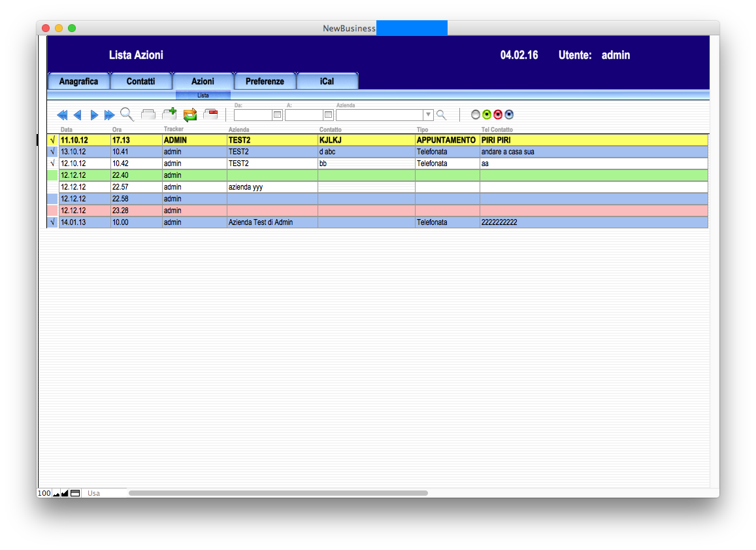Image resolution: width=756 pixels, height=550 pixels.
Task: Click the pink marker of the 23.28 row
Action: click(x=52, y=211)
